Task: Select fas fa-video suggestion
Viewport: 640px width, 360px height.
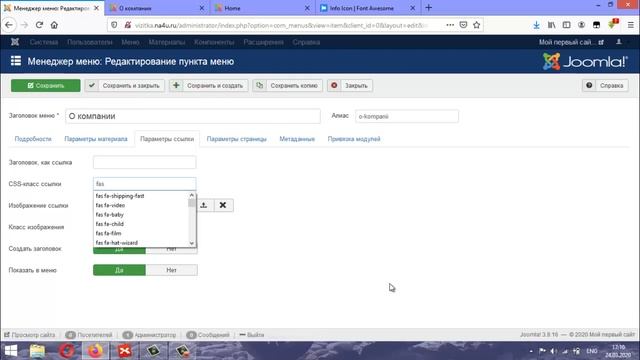Action: coord(141,205)
